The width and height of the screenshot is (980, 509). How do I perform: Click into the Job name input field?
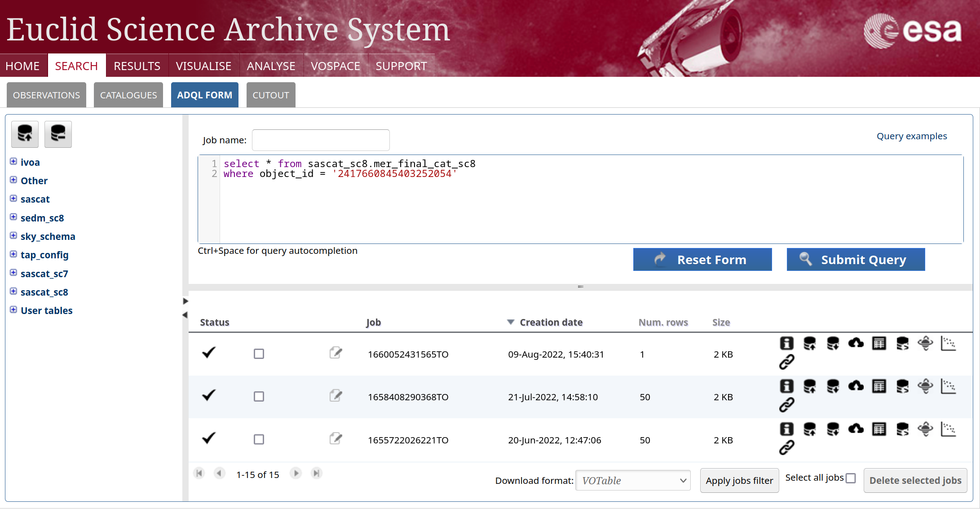pyautogui.click(x=321, y=140)
